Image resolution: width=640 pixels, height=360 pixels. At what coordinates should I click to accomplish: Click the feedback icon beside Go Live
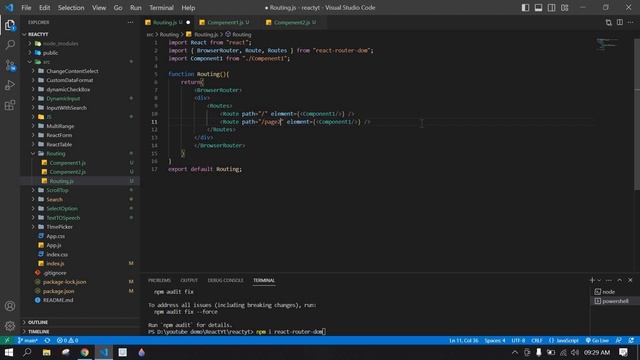pos(619,340)
